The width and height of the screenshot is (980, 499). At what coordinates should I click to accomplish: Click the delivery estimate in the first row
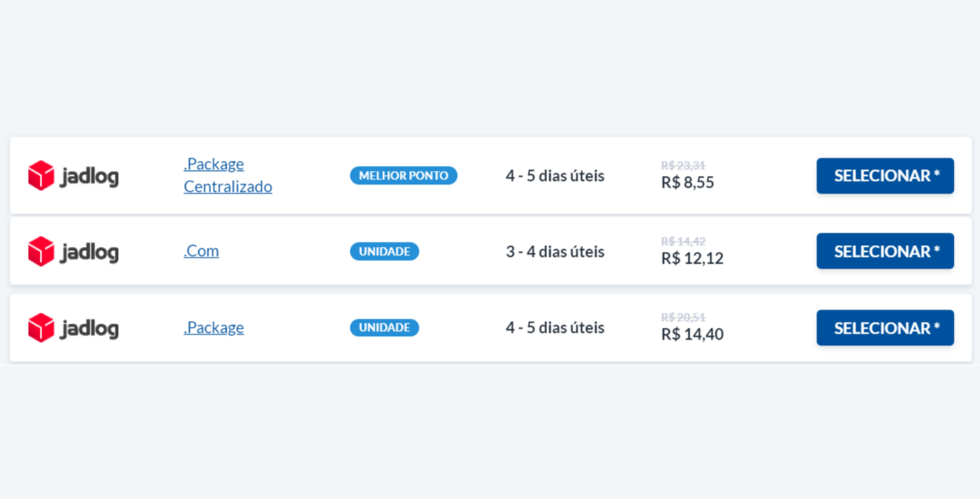[554, 176]
